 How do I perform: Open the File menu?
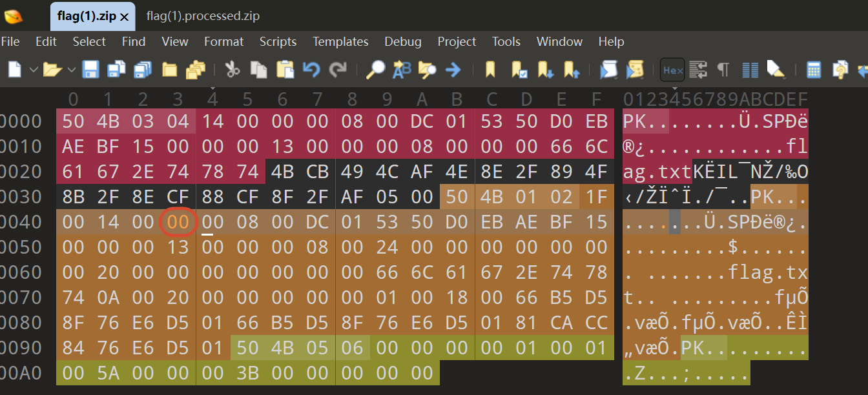10,41
